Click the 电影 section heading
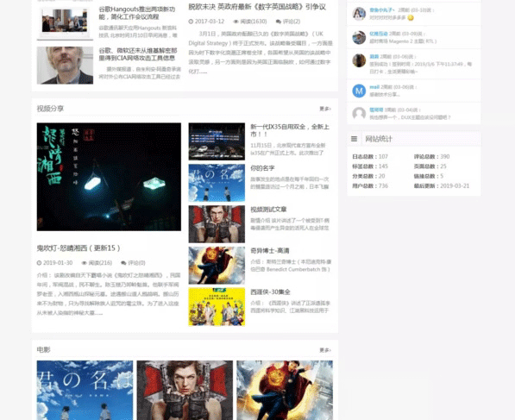Screen dimensions: 515x420 point(44,350)
